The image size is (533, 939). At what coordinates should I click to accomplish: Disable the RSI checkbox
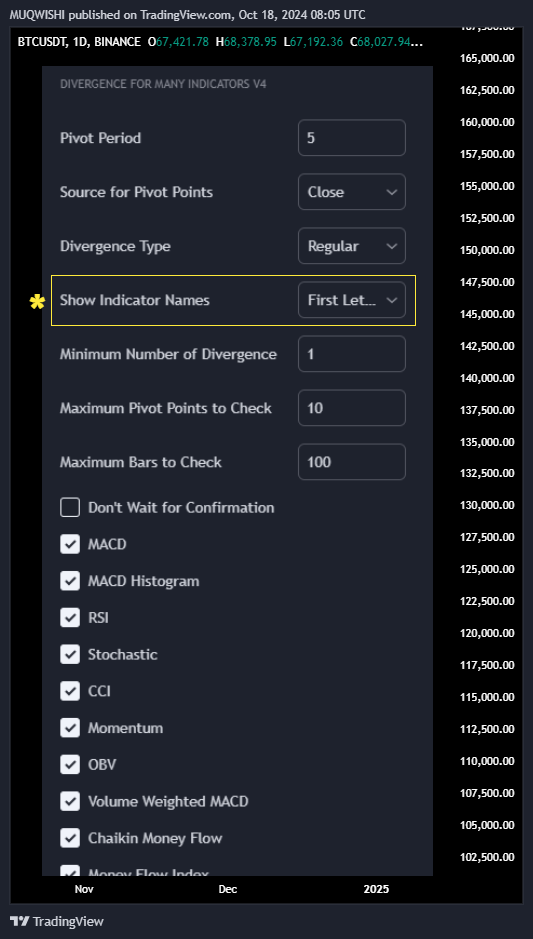[70, 617]
